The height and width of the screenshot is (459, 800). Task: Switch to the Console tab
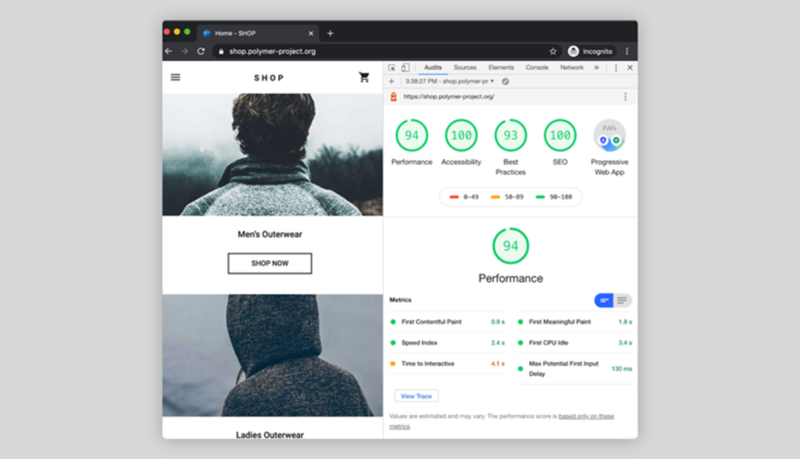537,67
